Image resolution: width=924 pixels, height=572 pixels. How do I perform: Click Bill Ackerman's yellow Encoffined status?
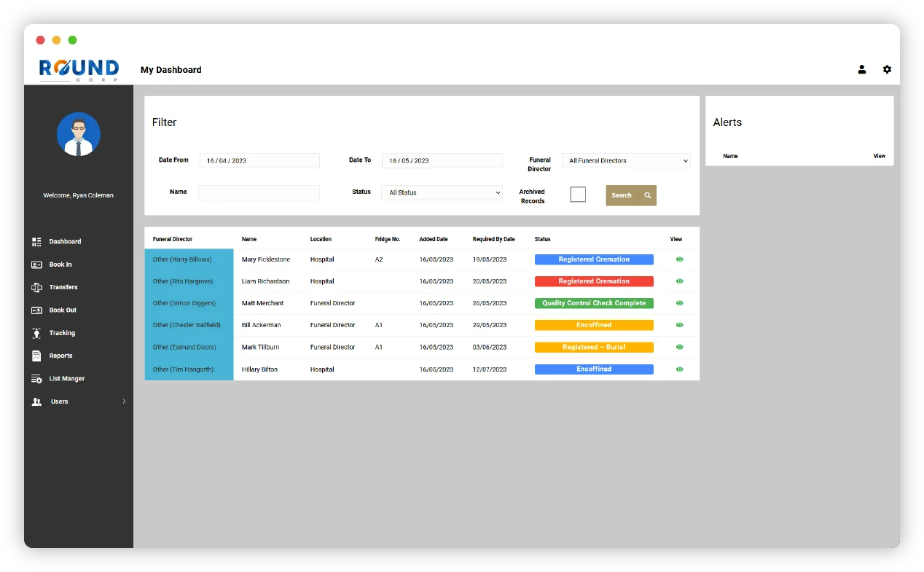[594, 325]
